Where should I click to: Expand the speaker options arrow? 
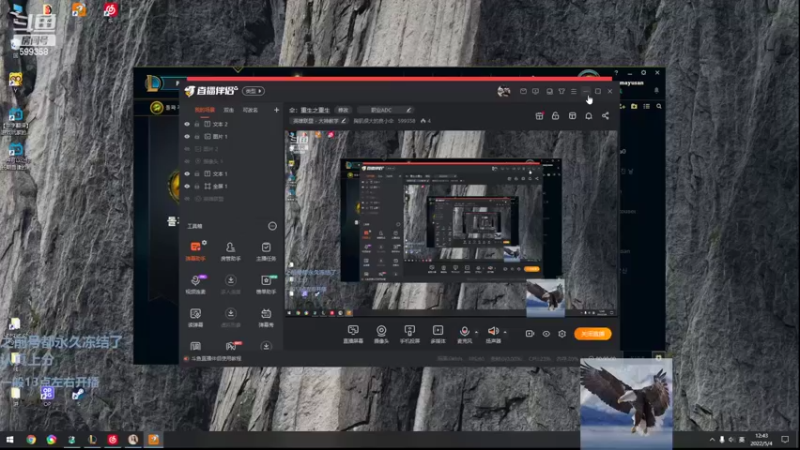click(x=504, y=332)
